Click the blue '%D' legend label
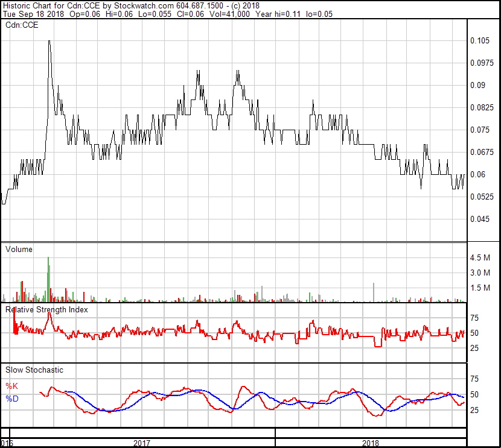501x448 pixels. pyautogui.click(x=12, y=399)
